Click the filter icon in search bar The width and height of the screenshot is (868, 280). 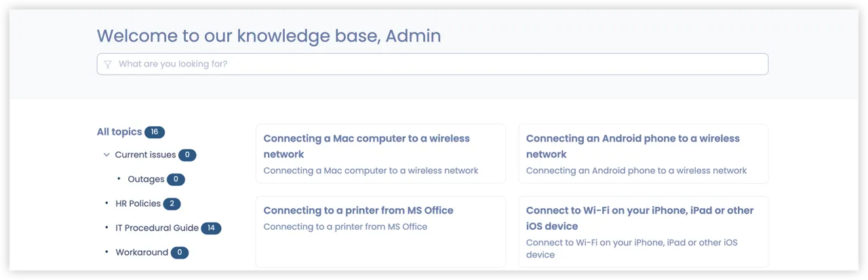tap(108, 64)
